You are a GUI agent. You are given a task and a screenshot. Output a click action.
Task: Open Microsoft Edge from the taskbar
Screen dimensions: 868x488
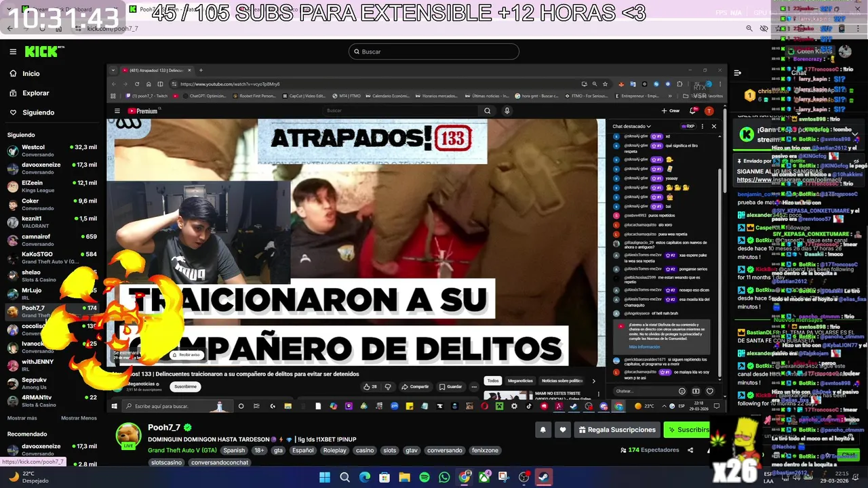[x=365, y=477]
